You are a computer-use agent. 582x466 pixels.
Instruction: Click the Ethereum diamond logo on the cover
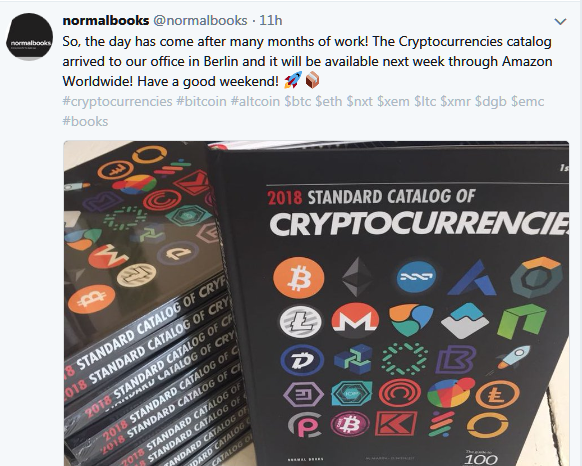click(357, 277)
